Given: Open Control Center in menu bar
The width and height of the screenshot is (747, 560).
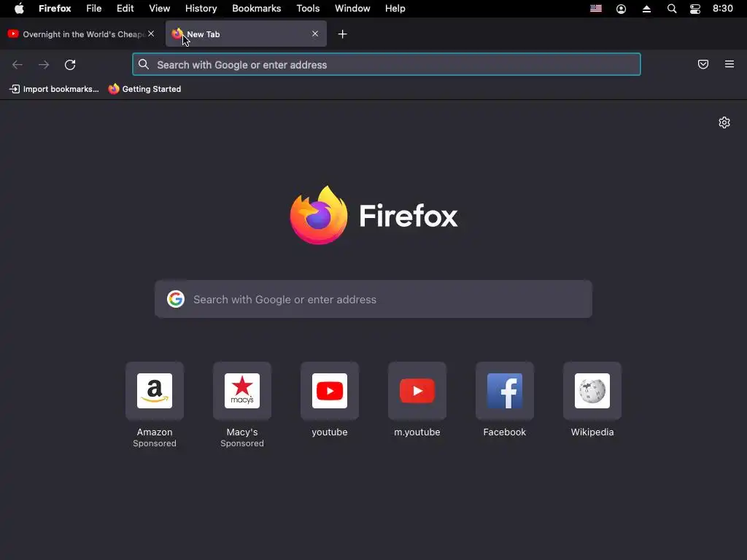Looking at the screenshot, I should 695,9.
